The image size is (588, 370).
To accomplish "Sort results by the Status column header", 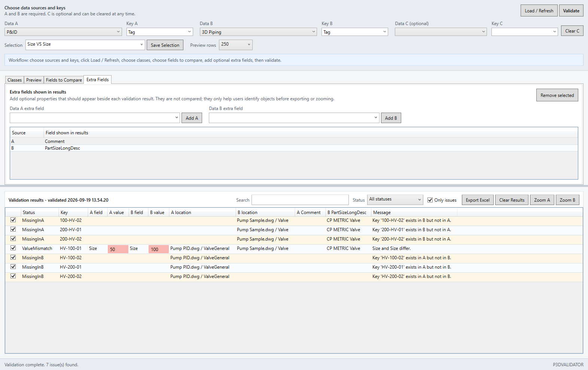I will 39,212.
